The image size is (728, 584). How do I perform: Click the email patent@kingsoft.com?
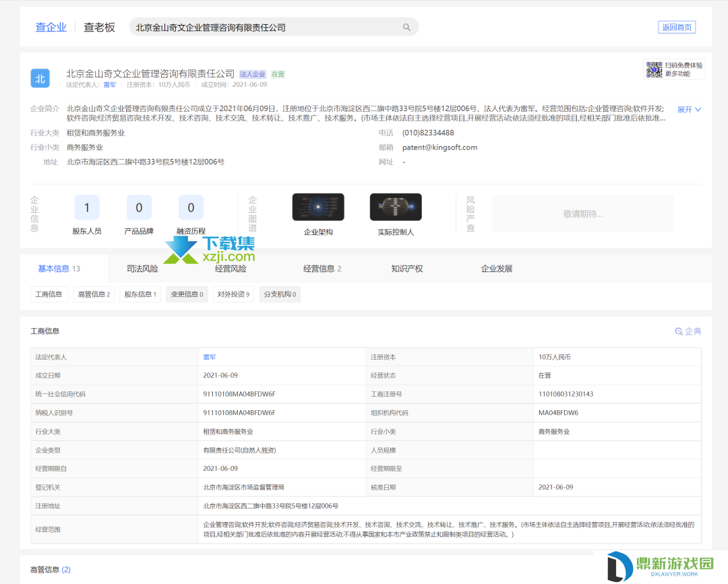439,147
